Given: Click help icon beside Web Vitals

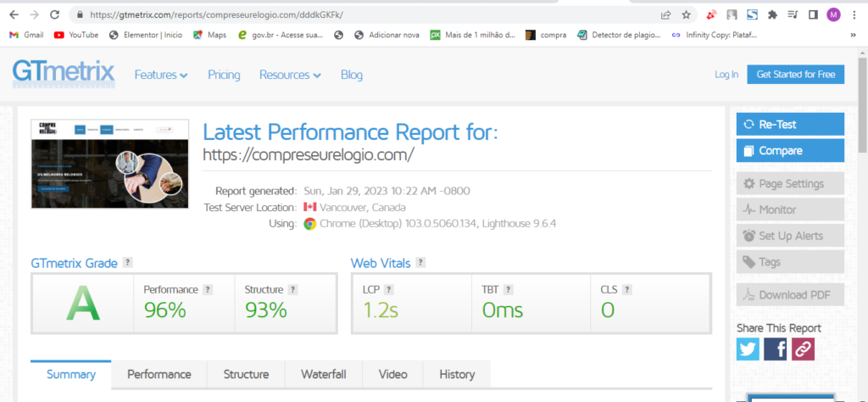Looking at the screenshot, I should click(420, 263).
